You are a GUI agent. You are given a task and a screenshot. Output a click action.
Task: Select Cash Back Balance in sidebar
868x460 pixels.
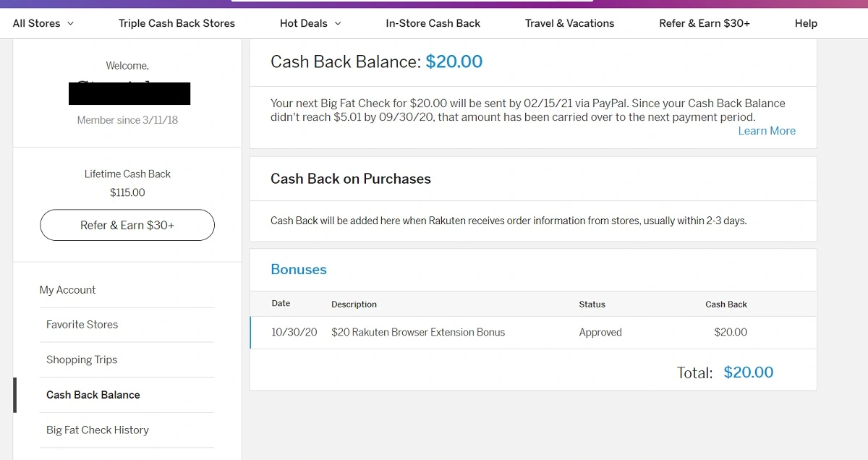tap(93, 395)
